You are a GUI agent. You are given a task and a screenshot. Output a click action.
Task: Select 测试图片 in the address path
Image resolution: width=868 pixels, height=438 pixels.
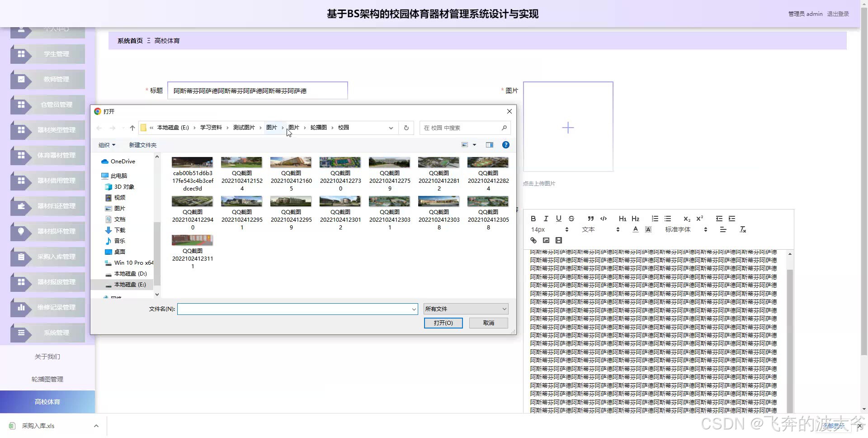tap(244, 128)
